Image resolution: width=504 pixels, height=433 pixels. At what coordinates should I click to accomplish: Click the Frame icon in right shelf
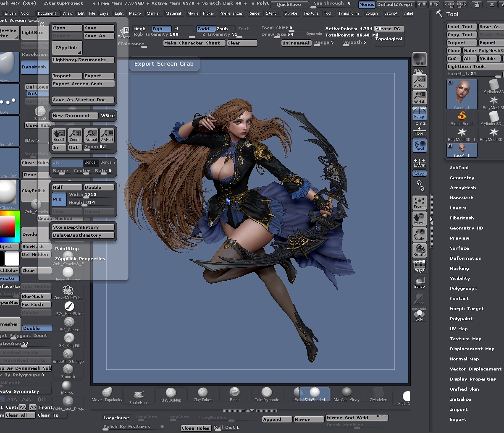pos(419,202)
